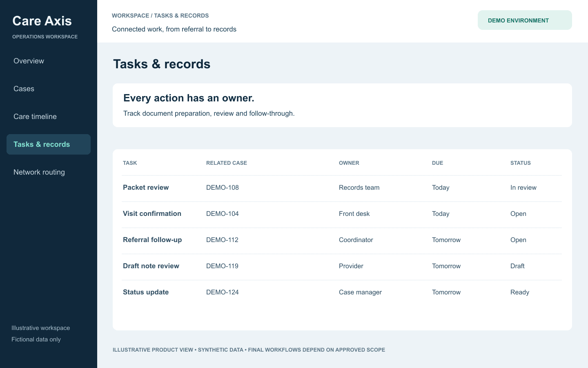Open the Visit confirmation task

click(x=152, y=213)
